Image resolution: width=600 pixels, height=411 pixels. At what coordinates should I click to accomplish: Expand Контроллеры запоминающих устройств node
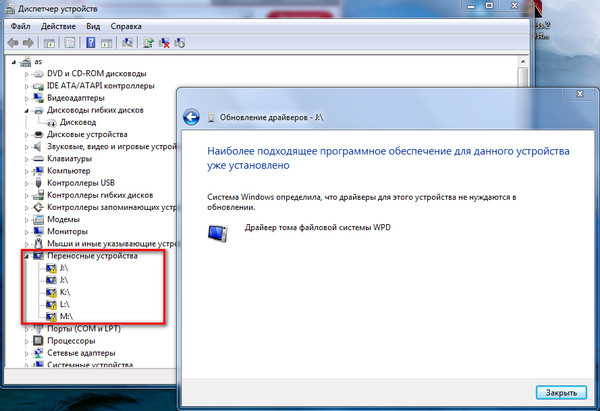[26, 208]
